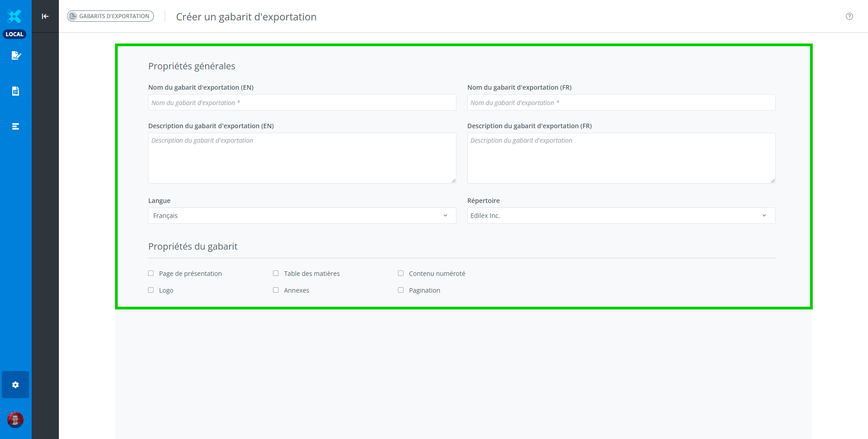Expand the Langue dropdown
Screen dimensions: 868x439
click(x=302, y=216)
